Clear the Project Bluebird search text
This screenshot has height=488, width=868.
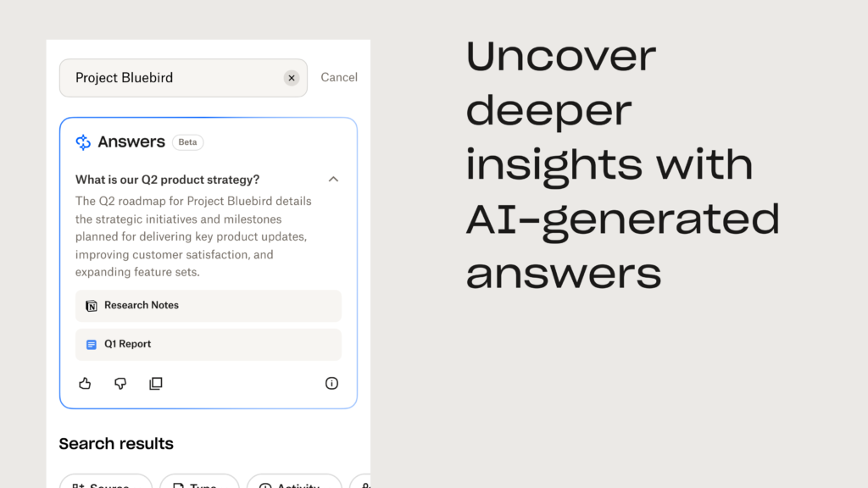tap(292, 78)
